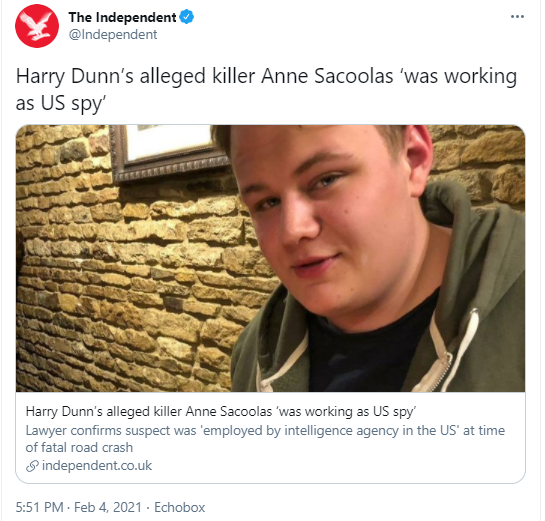Click the link card headline about Anne Sacoolas

point(221,412)
